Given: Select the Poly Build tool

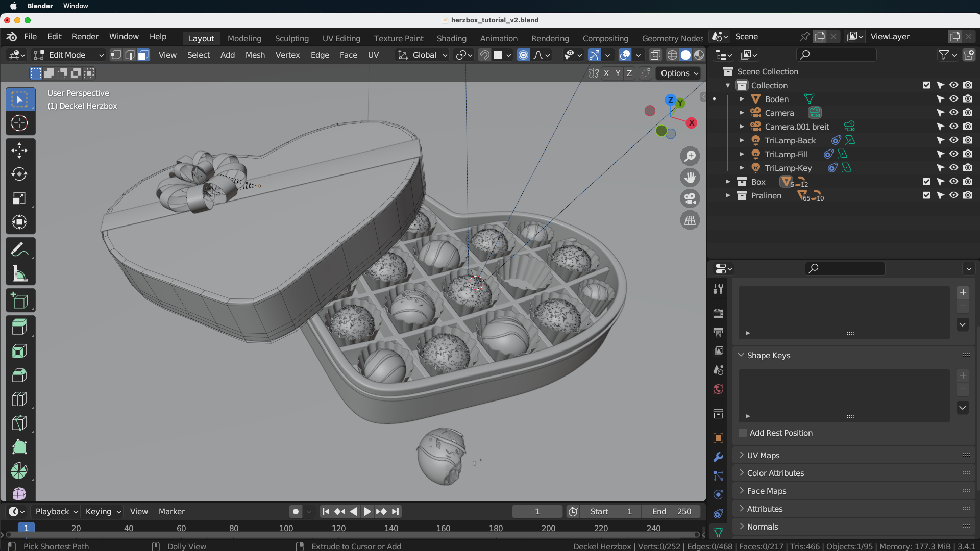Looking at the screenshot, I should [x=20, y=447].
